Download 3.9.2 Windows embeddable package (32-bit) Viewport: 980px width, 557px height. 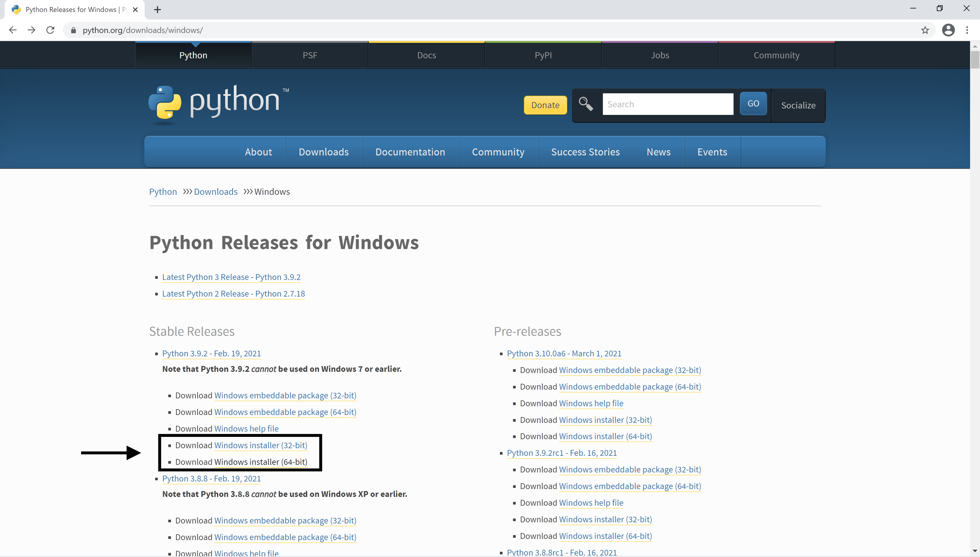click(285, 395)
